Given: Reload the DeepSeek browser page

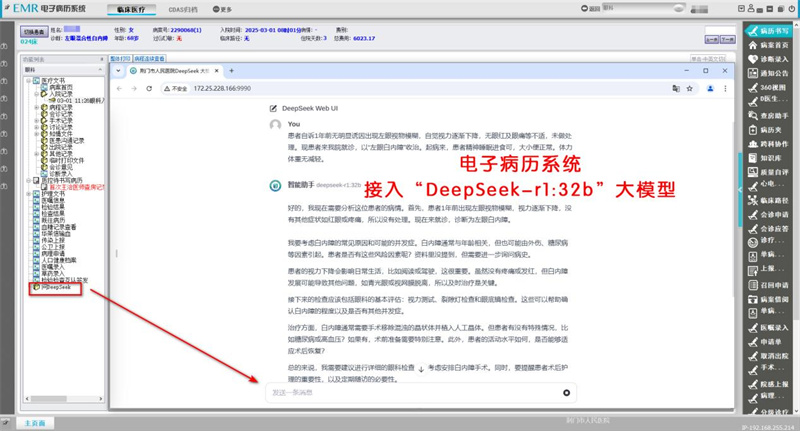Looking at the screenshot, I should point(149,88).
